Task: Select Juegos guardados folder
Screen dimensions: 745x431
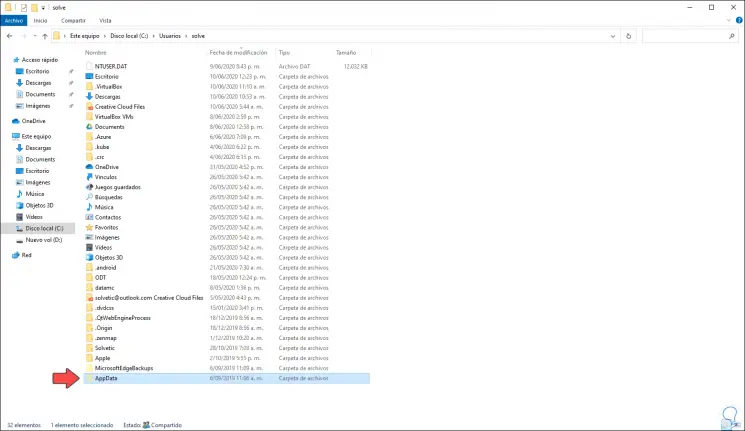Action: 117,187
